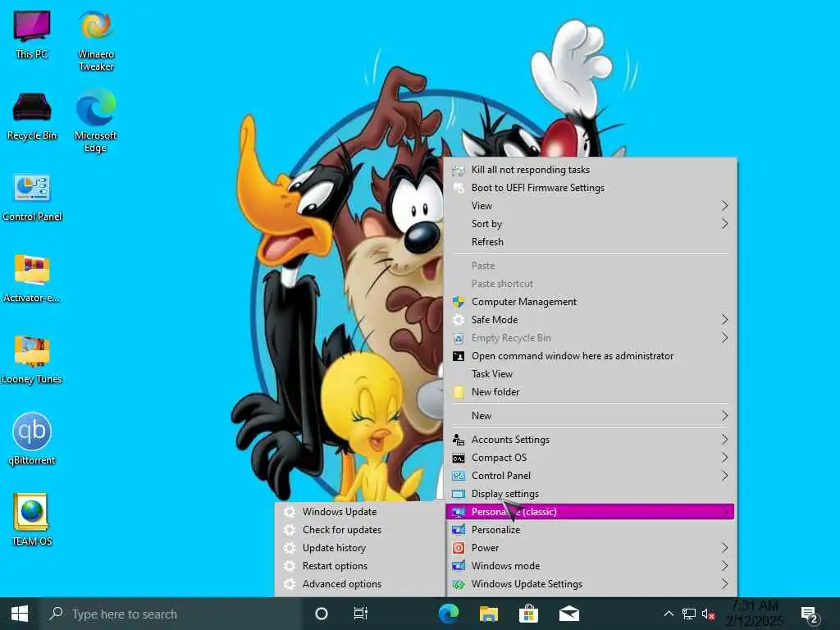This screenshot has height=630, width=840.
Task: Show hidden system tray icons
Action: coord(669,614)
